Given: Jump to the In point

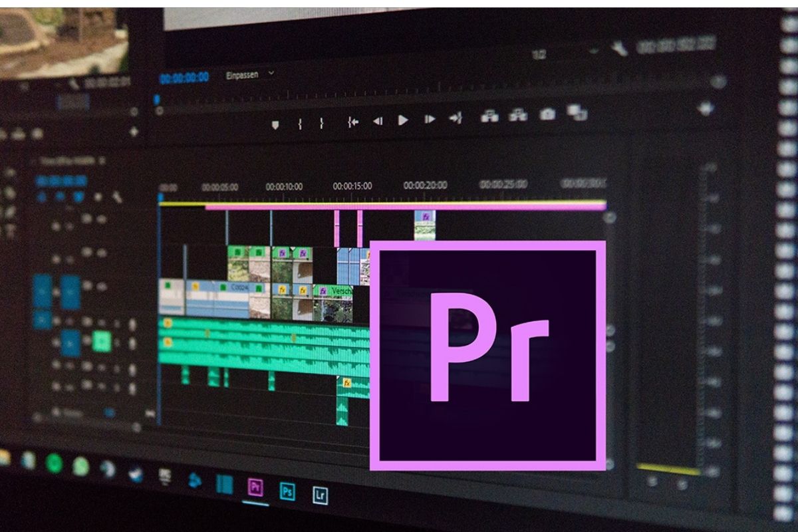Looking at the screenshot, I should click(x=352, y=122).
